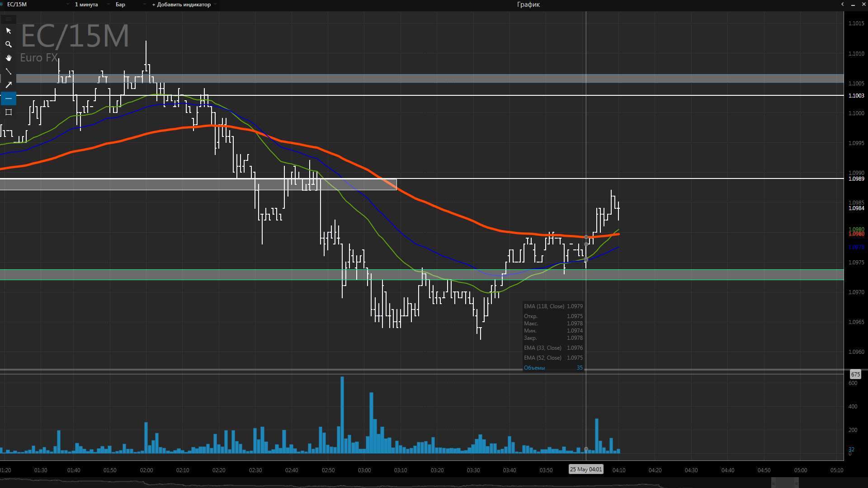This screenshot has width=868, height=488.
Task: Click the 1.0960 price axis label
Action: point(856,352)
